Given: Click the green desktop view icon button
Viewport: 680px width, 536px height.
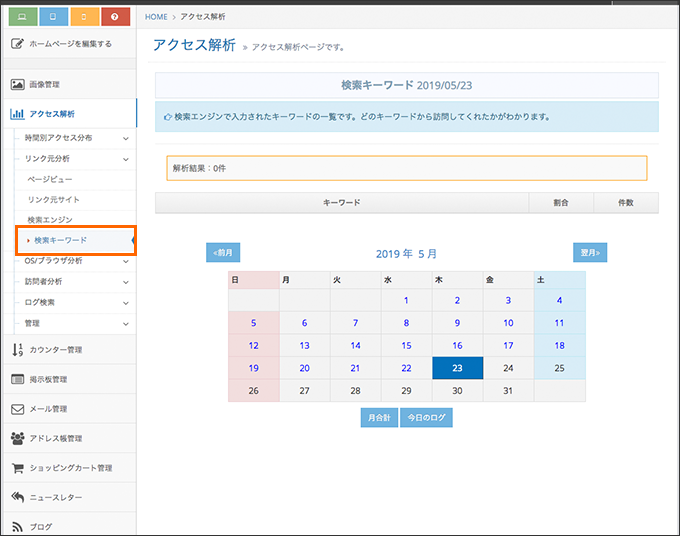Looking at the screenshot, I should coord(23,16).
